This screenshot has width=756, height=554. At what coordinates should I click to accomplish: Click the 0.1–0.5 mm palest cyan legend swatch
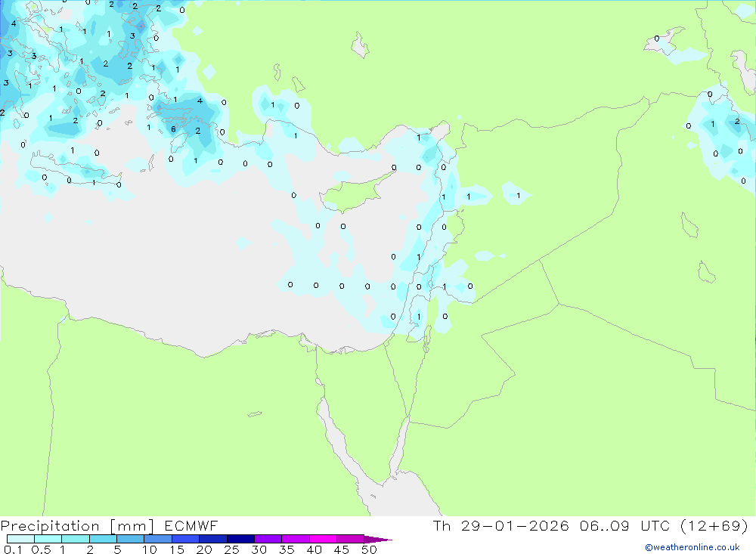(x=20, y=539)
